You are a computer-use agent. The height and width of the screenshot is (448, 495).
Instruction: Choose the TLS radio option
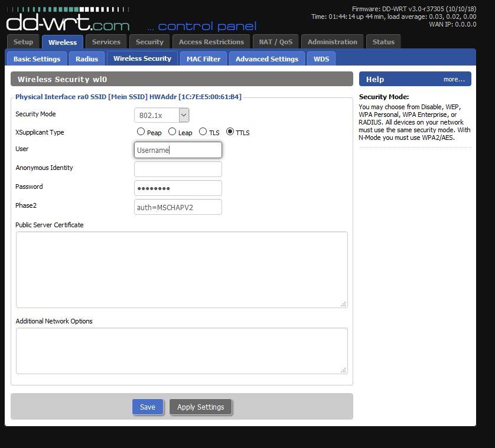tap(203, 132)
